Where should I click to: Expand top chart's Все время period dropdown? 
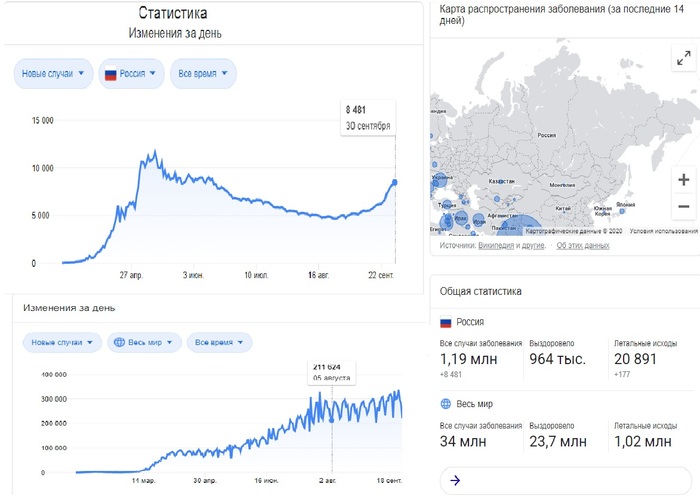pyautogui.click(x=203, y=74)
